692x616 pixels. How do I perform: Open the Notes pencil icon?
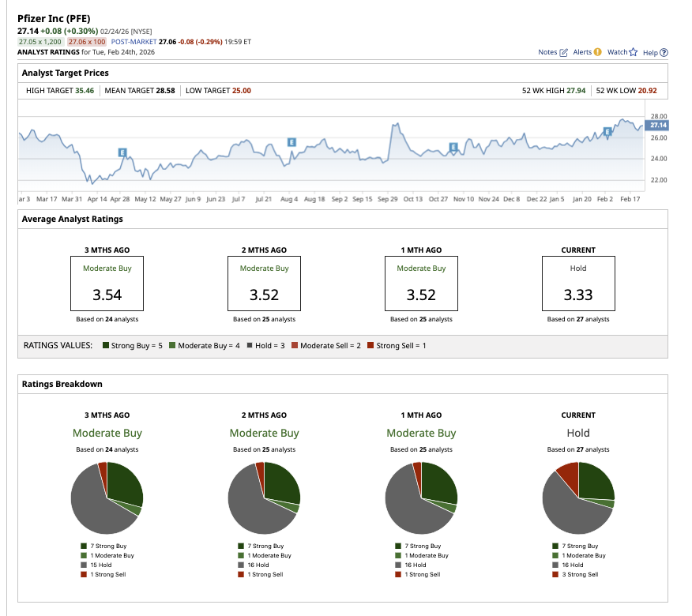[563, 53]
